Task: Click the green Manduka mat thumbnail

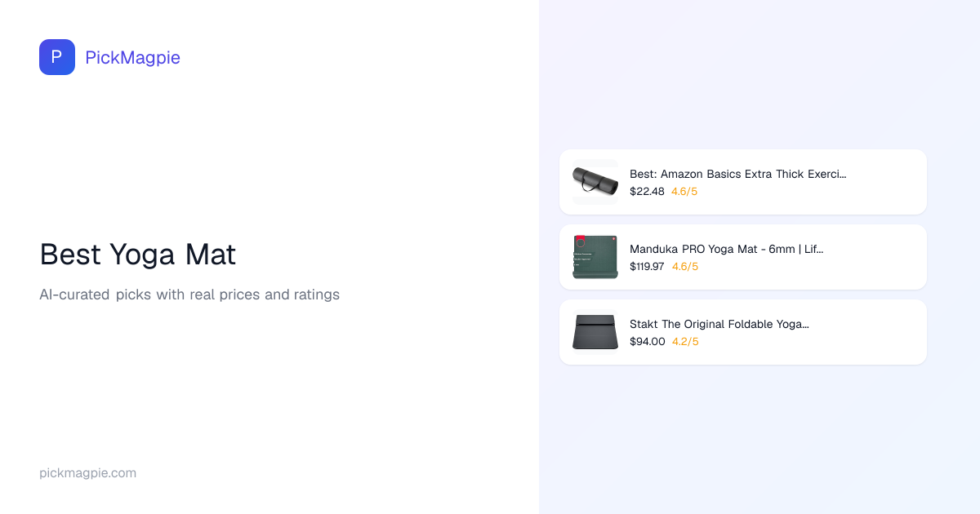Action: click(595, 256)
